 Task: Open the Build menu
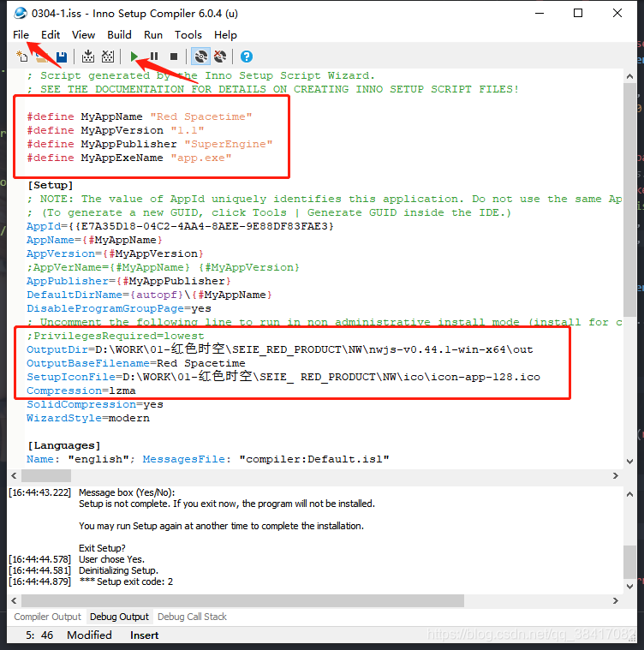(x=119, y=35)
